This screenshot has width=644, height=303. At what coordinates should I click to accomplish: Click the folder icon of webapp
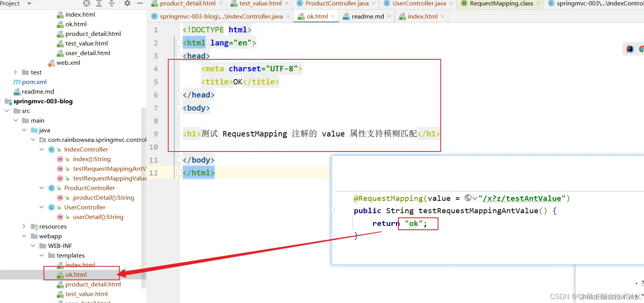click(34, 236)
